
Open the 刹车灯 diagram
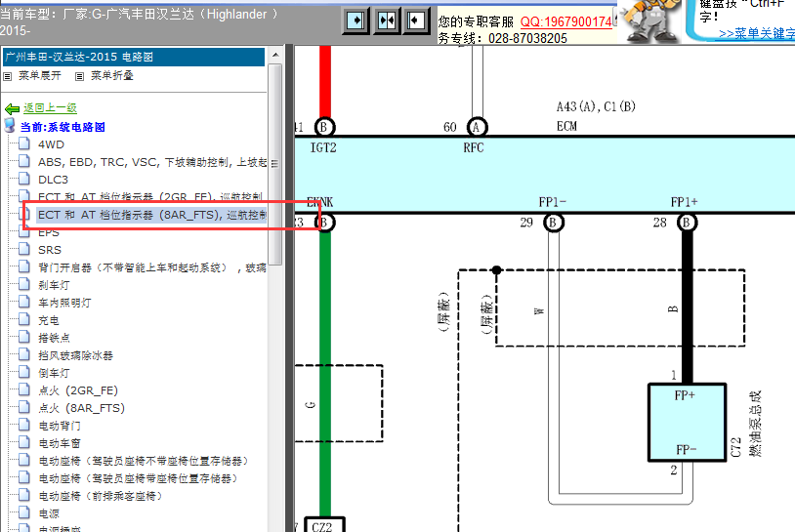click(x=54, y=285)
